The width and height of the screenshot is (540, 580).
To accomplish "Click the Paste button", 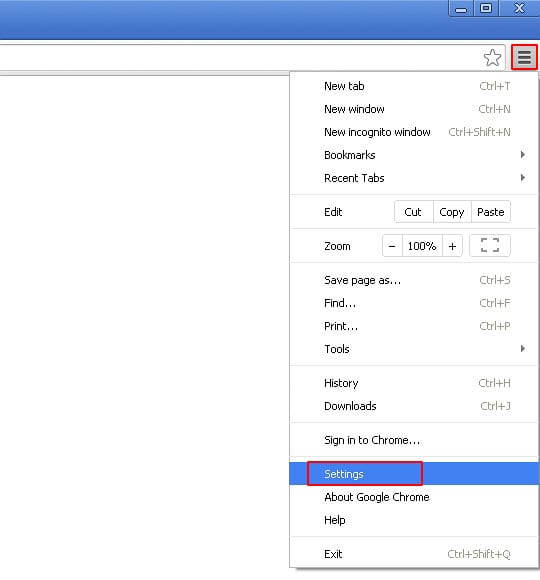I will click(x=491, y=212).
